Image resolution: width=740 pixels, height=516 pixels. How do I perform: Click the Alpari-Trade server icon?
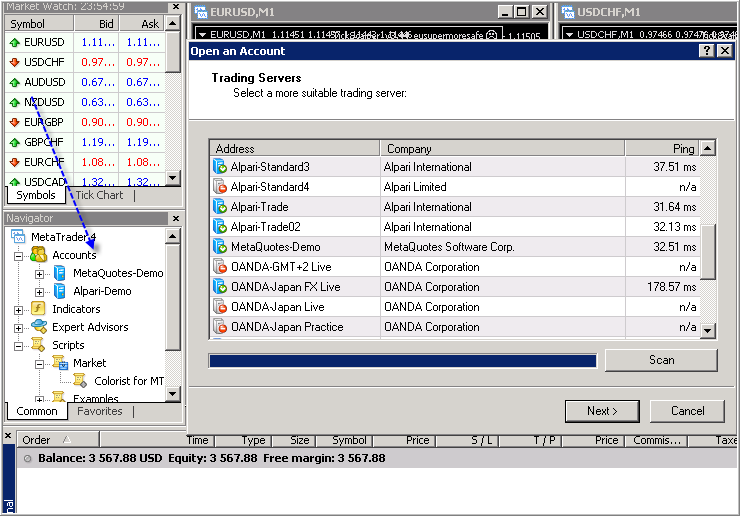pos(220,207)
